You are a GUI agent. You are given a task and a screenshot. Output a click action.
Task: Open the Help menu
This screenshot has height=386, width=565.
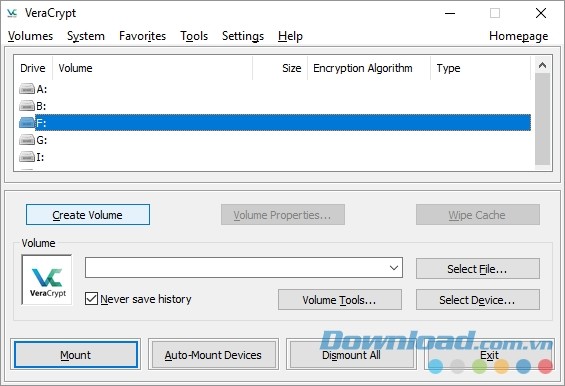coord(290,36)
